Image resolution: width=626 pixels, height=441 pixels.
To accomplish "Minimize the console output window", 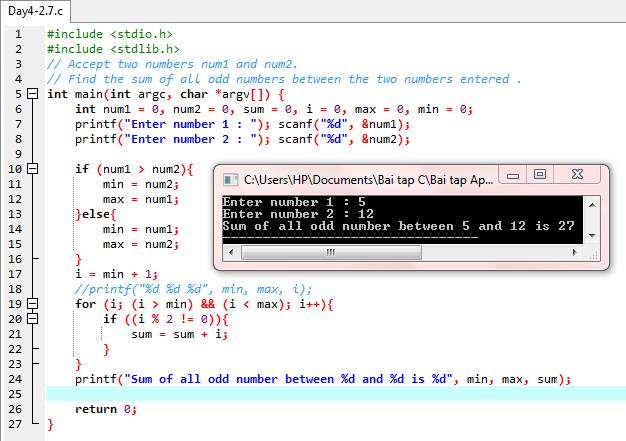I will pos(513,175).
